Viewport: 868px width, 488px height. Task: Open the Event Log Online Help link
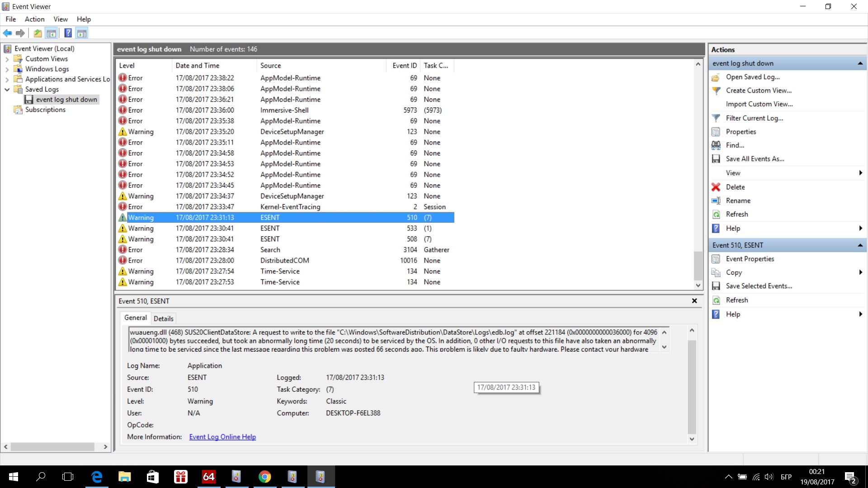pyautogui.click(x=222, y=437)
